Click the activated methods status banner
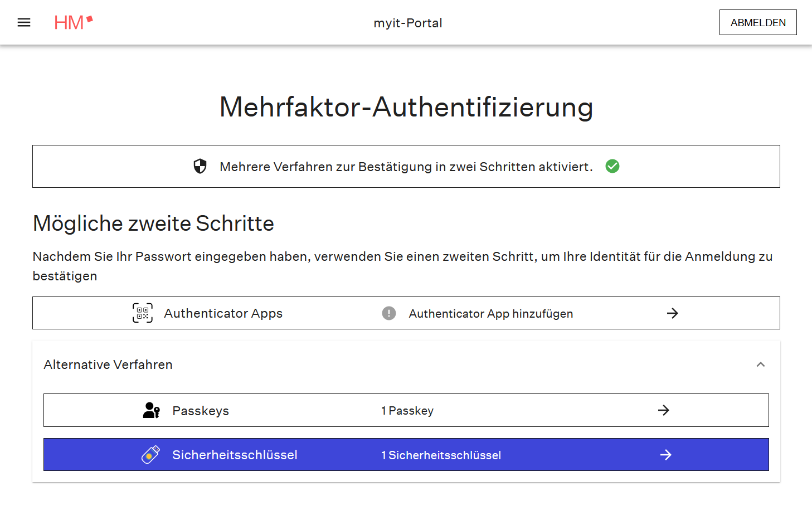 [406, 167]
